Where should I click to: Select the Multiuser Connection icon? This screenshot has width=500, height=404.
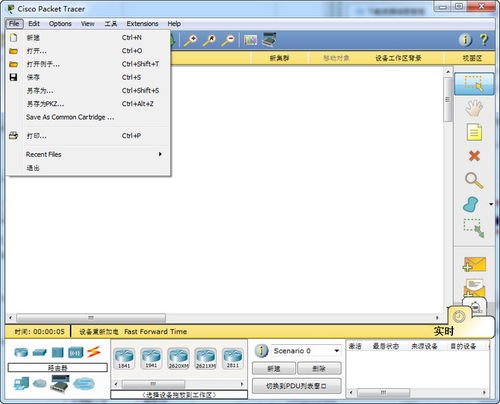84,384
